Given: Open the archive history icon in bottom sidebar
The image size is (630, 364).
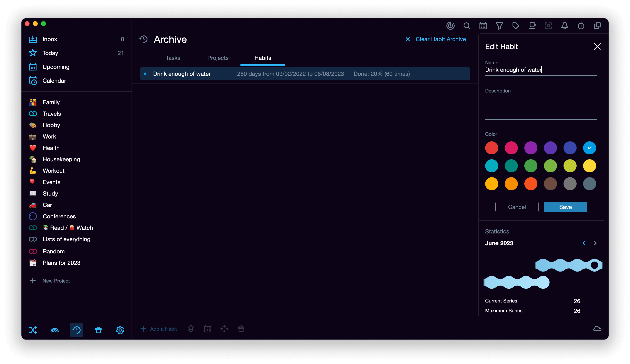Looking at the screenshot, I should [76, 330].
